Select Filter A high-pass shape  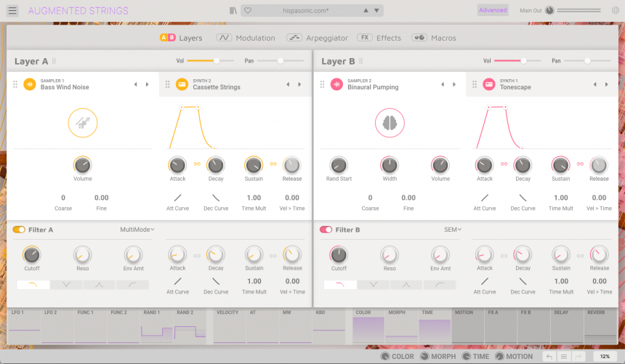click(x=132, y=285)
